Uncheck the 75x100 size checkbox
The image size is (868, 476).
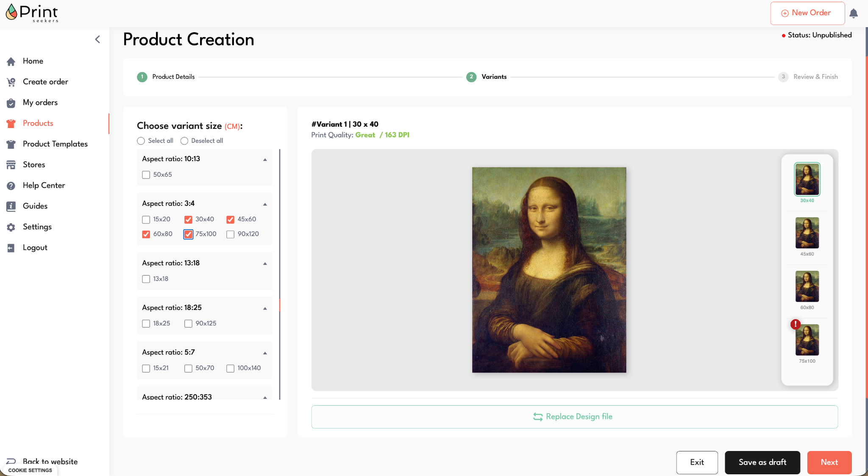tap(188, 234)
